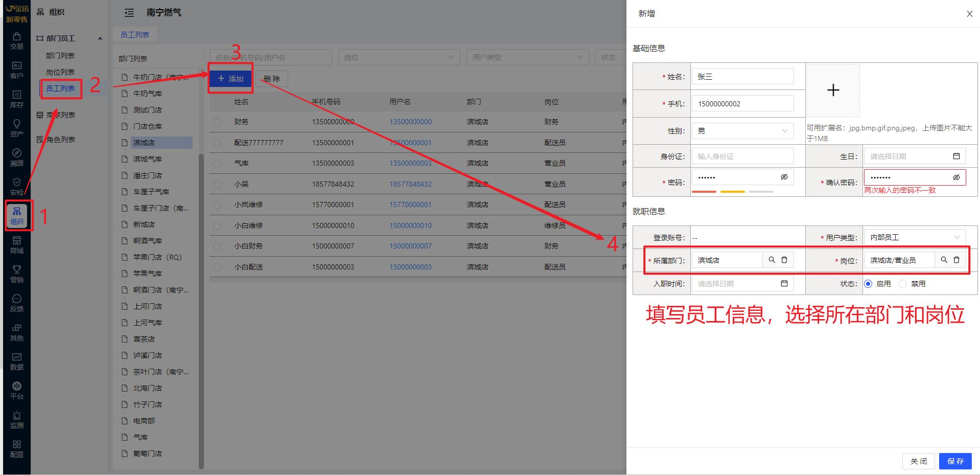The image size is (980, 475).
Task: Select 电商部 in department tree
Action: 144,421
